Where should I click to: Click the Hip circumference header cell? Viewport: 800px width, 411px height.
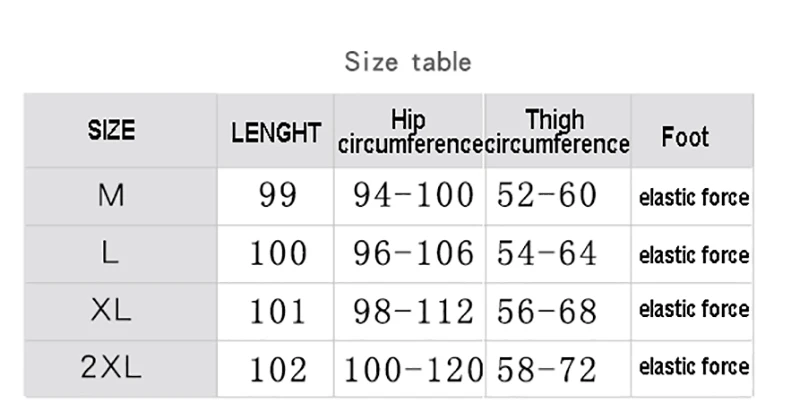pyautogui.click(x=410, y=132)
